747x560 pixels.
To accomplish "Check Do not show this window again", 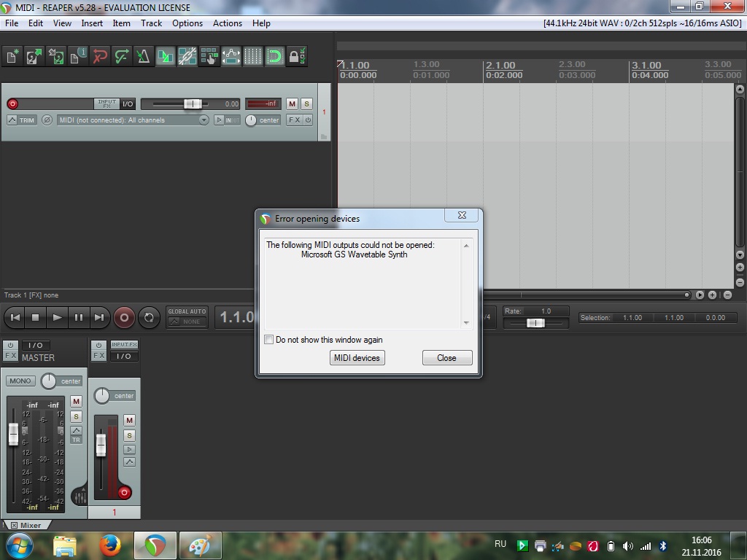I will point(268,340).
